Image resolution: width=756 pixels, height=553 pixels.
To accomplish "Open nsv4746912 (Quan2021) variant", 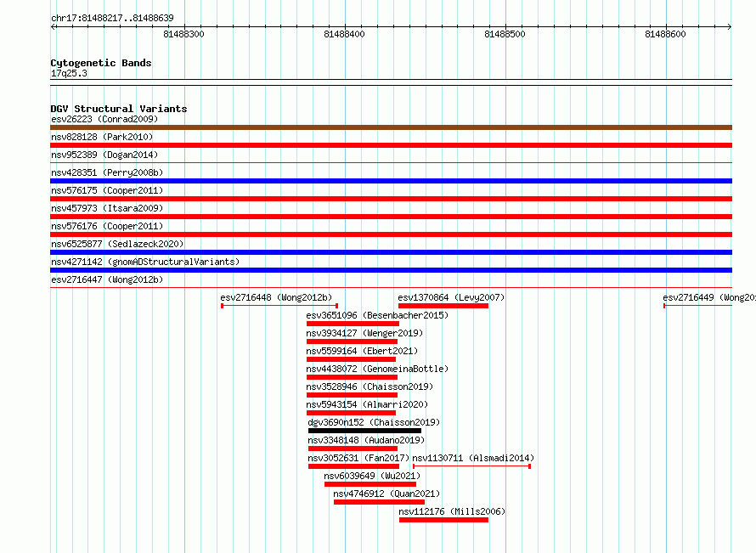I will (x=386, y=494).
